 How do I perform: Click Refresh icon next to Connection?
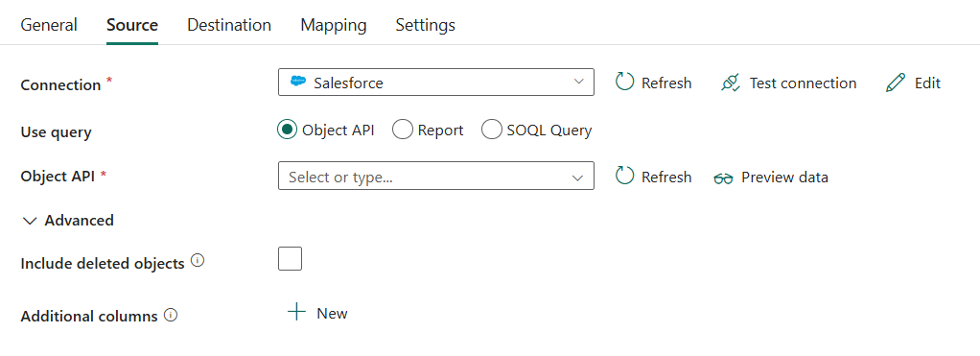[x=624, y=82]
